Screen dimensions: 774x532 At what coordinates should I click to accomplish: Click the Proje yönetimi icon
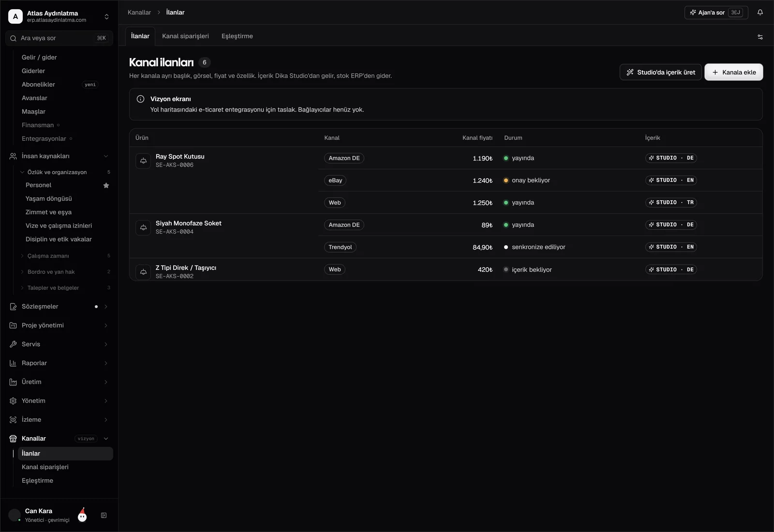click(x=13, y=325)
